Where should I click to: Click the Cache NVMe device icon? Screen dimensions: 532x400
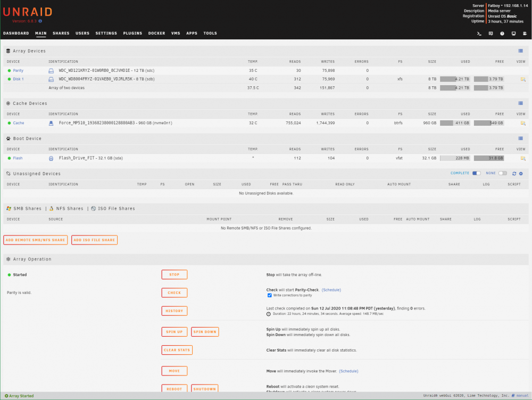point(51,123)
